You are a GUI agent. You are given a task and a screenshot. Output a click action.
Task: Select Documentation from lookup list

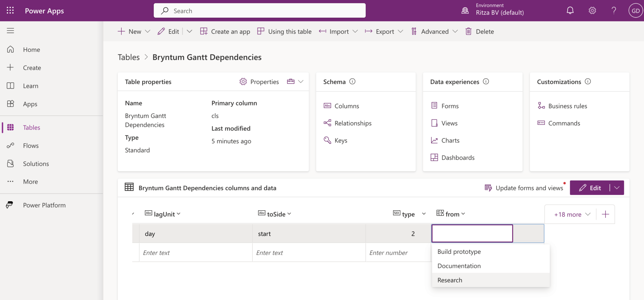coord(491,266)
